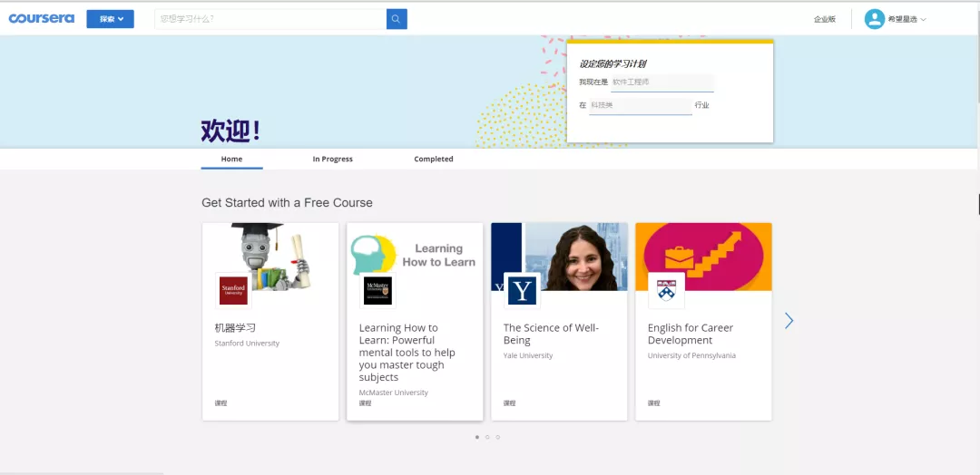Click the McMaster University text
This screenshot has height=475, width=980.
pyautogui.click(x=394, y=393)
